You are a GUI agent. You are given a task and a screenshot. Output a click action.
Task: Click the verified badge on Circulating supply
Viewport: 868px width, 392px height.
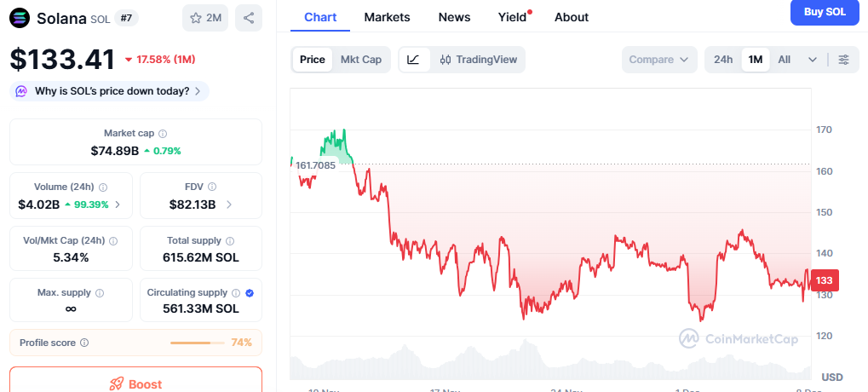click(x=249, y=292)
